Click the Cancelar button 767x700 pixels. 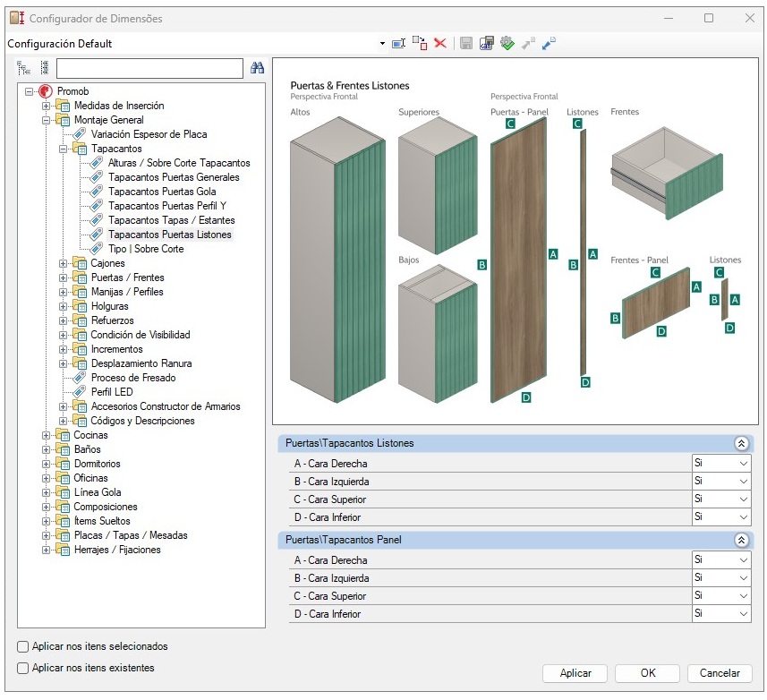[720, 673]
